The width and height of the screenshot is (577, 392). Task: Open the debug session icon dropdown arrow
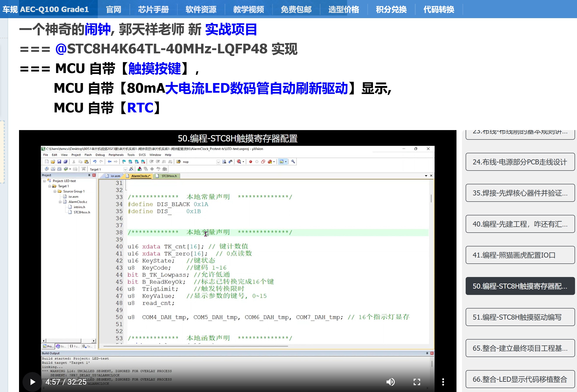(x=243, y=162)
